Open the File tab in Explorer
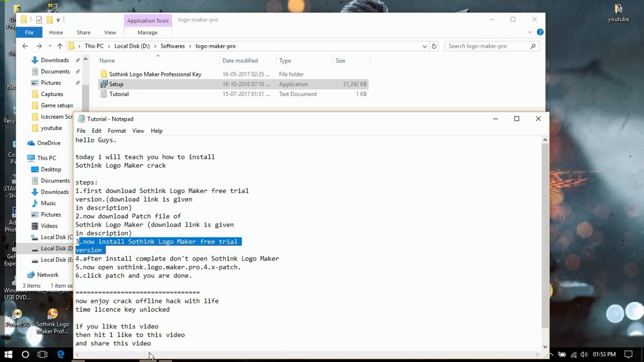The height and width of the screenshot is (362, 644). 29,33
